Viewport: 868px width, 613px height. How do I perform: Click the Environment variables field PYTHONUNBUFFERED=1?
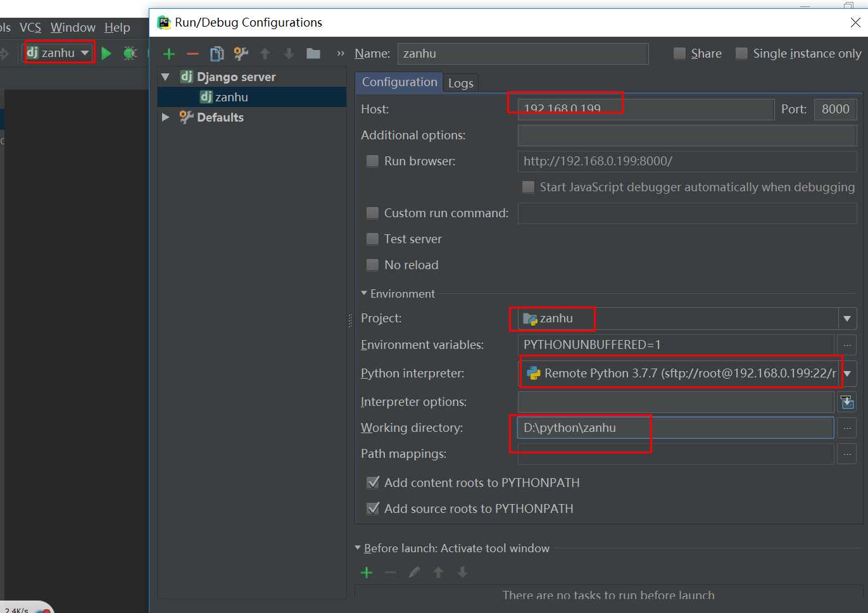tap(676, 345)
